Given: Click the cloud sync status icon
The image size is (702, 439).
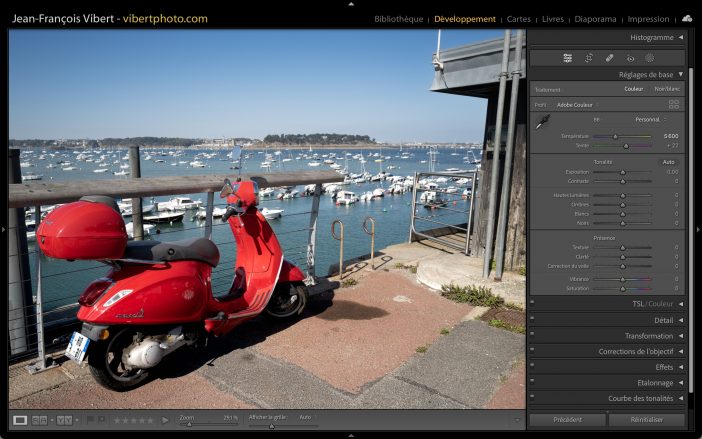Looking at the screenshot, I should point(687,18).
